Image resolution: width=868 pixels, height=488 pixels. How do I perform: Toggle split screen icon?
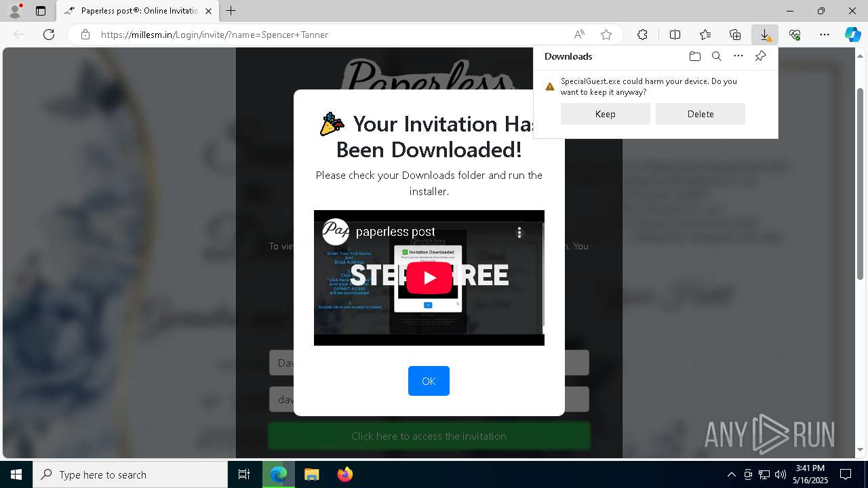coord(675,35)
